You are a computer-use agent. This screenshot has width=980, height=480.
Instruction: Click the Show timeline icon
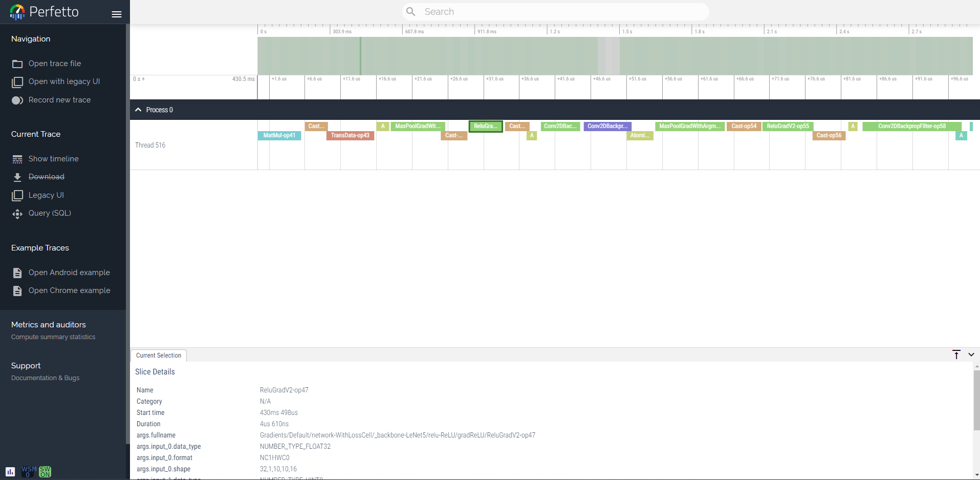click(x=17, y=159)
